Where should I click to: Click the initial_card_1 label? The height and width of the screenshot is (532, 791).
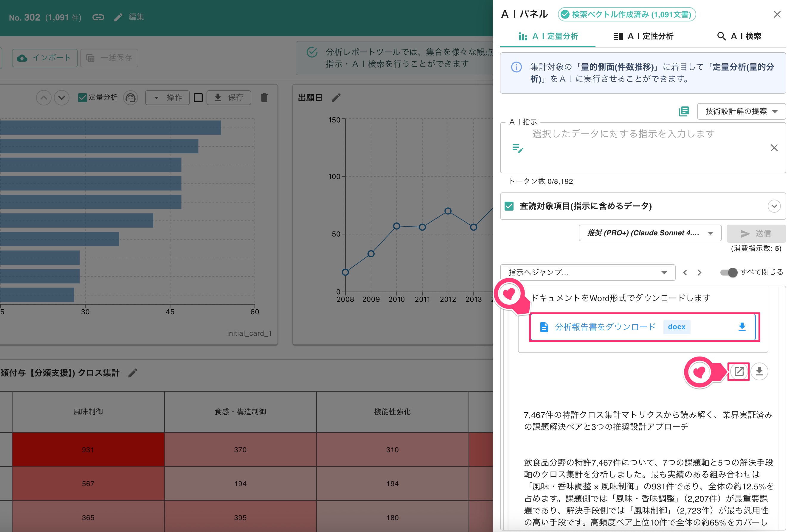[x=249, y=333]
